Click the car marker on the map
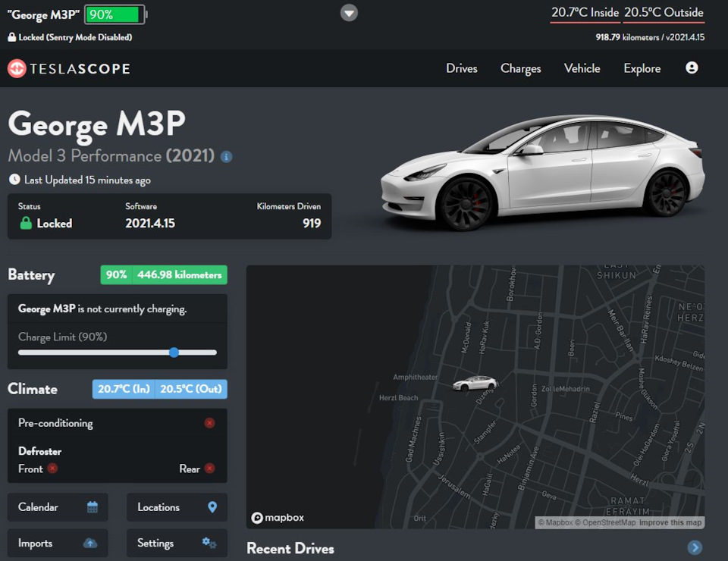728x561 pixels. 475,384
